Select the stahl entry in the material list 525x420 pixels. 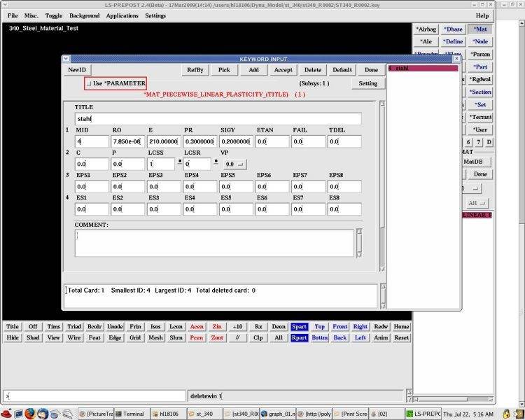point(423,69)
